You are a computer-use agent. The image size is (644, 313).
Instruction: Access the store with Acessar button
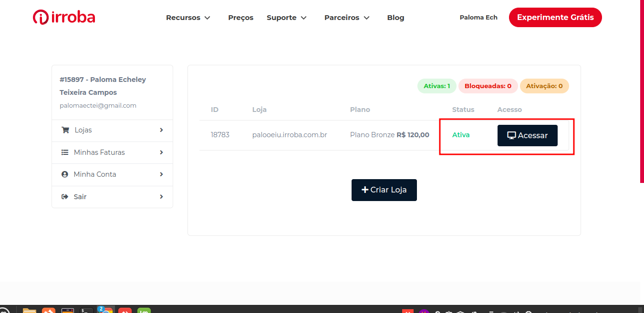click(528, 135)
